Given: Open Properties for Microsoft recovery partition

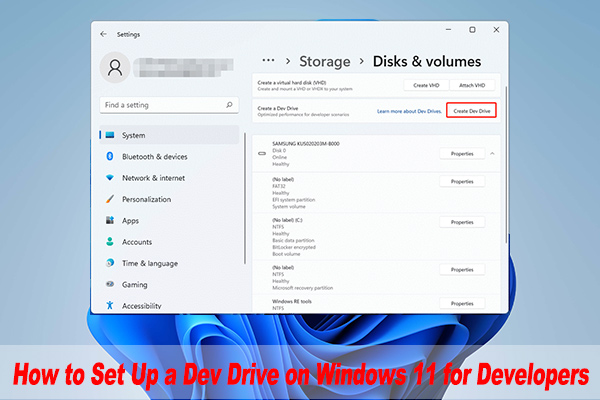Looking at the screenshot, I should click(462, 269).
